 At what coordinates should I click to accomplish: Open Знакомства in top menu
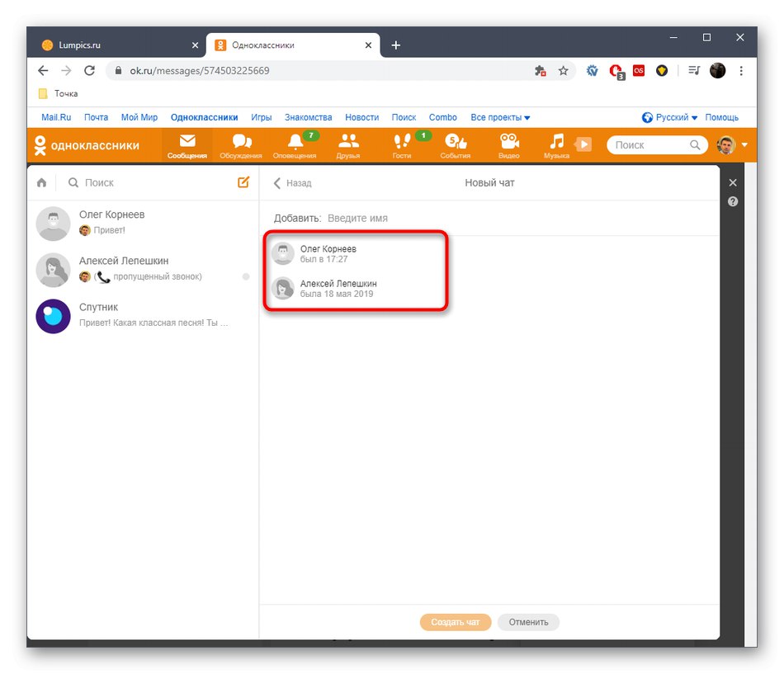coord(308,117)
